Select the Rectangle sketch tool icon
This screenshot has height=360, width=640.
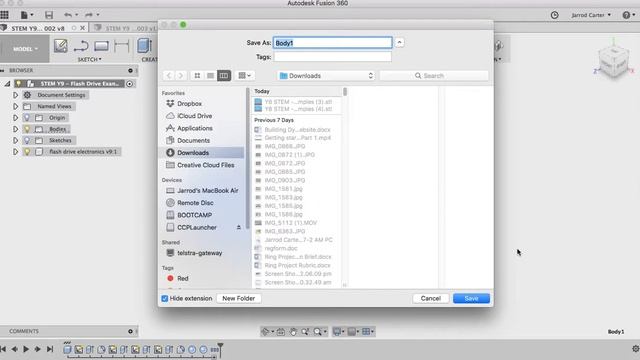tap(101, 46)
